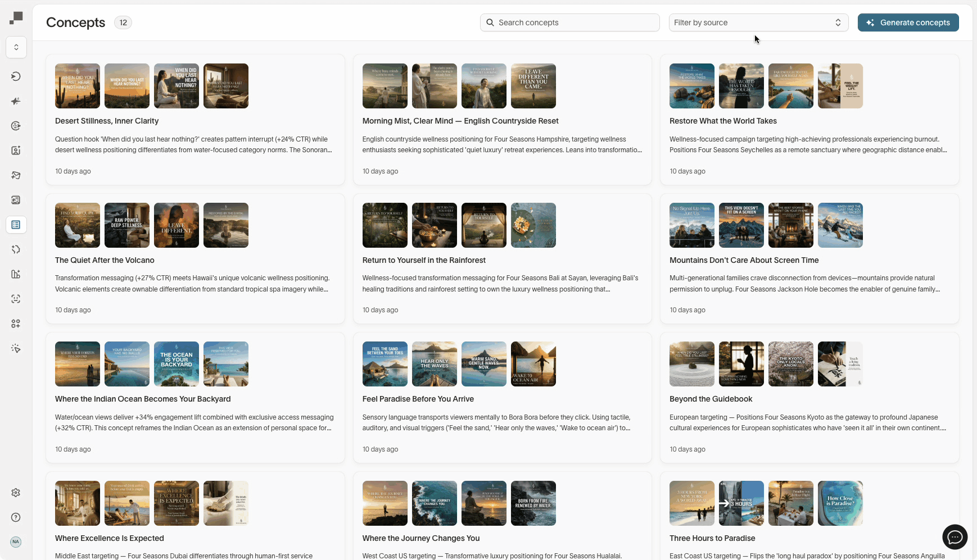
Task: Open the Beyond the Guidebook concept card
Action: pos(711,399)
